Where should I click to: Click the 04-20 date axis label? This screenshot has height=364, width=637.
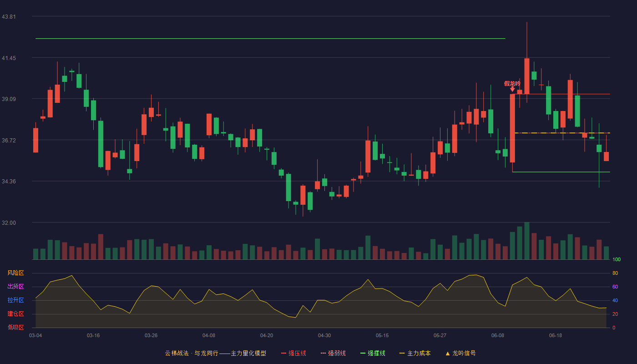tap(267, 335)
